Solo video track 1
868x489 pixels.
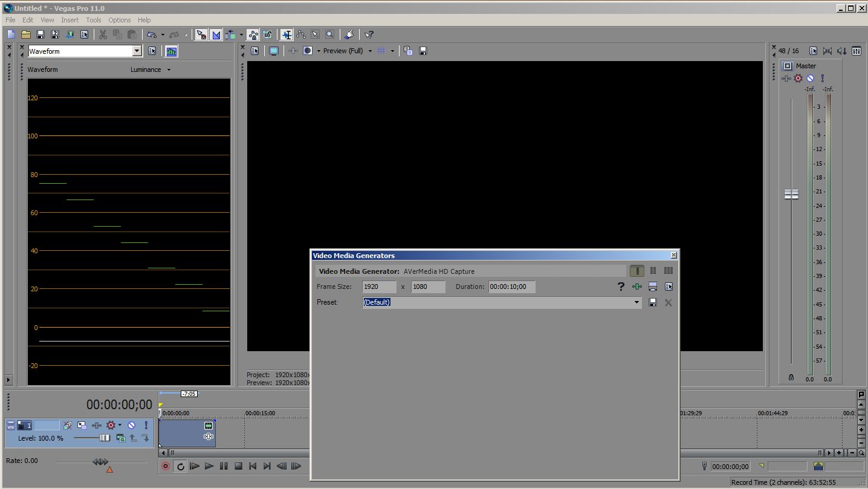(146, 426)
